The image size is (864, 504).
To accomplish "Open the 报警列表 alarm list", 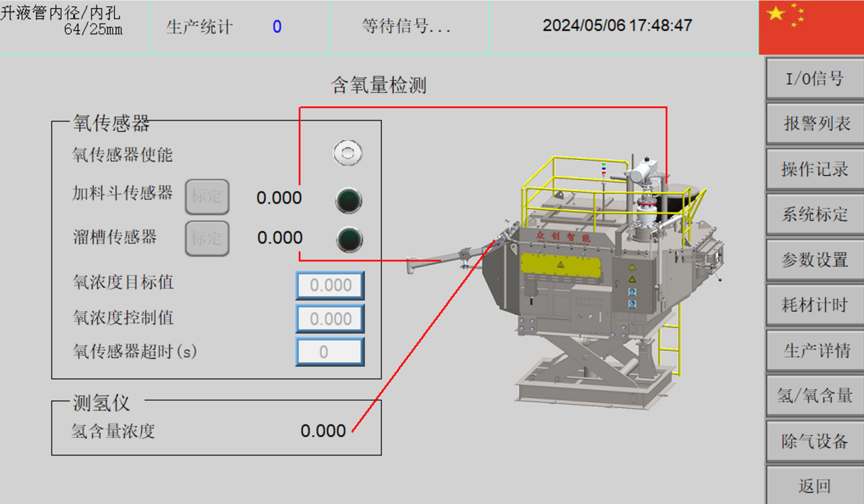I will click(x=815, y=124).
